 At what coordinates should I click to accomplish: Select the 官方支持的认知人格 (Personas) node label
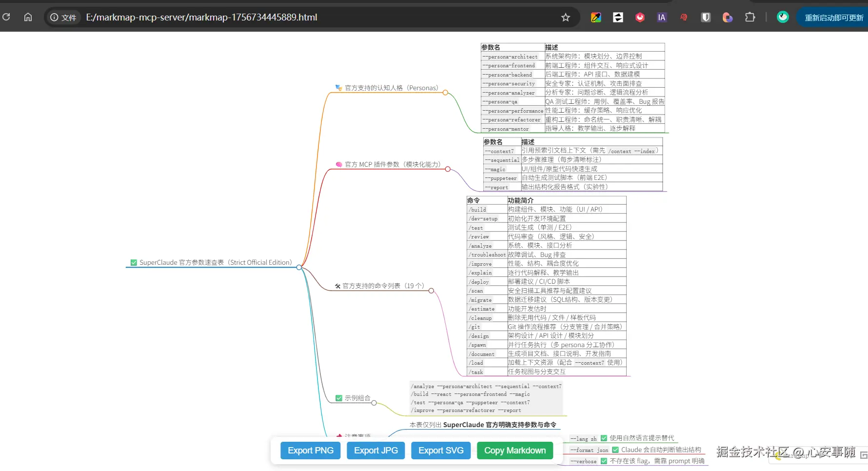[x=392, y=88]
